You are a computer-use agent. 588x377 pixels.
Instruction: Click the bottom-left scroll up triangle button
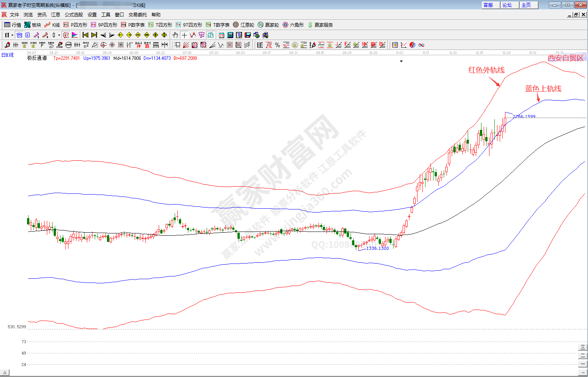[5, 372]
